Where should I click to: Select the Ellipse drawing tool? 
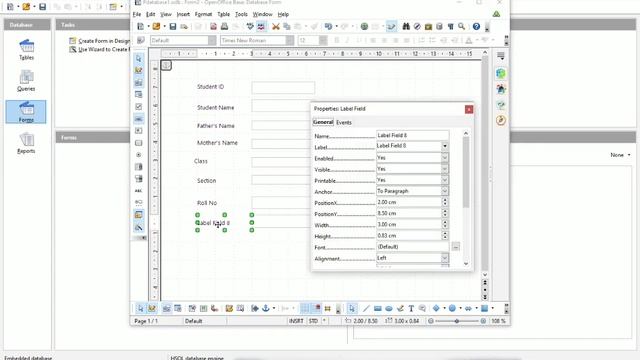pos(389,308)
